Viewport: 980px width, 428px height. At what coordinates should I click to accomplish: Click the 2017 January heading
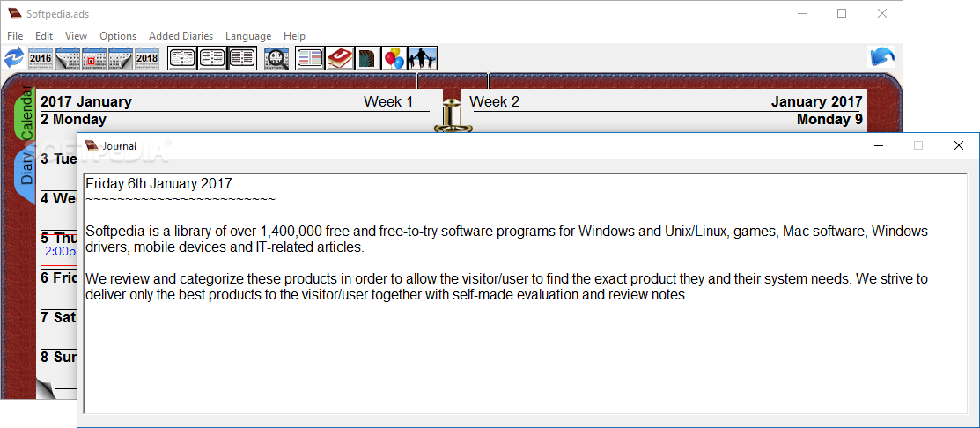pos(86,102)
